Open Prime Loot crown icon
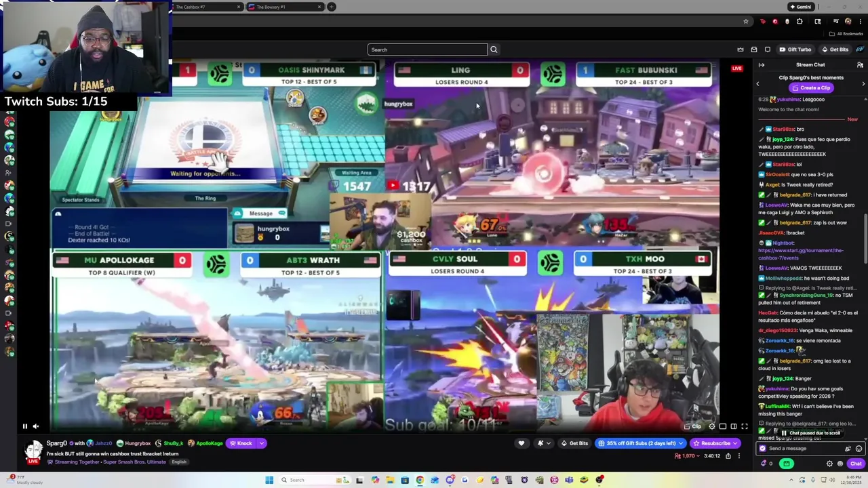 click(741, 49)
